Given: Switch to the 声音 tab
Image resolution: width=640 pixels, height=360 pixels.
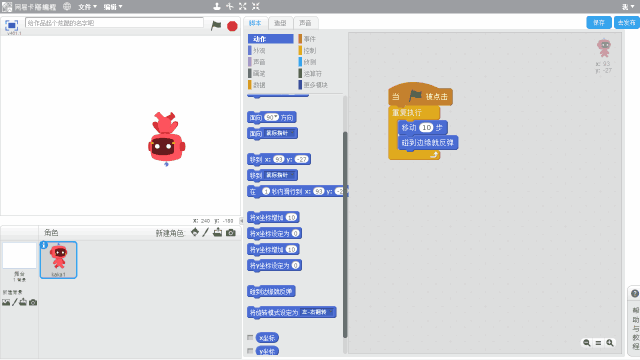Looking at the screenshot, I should tap(305, 23).
